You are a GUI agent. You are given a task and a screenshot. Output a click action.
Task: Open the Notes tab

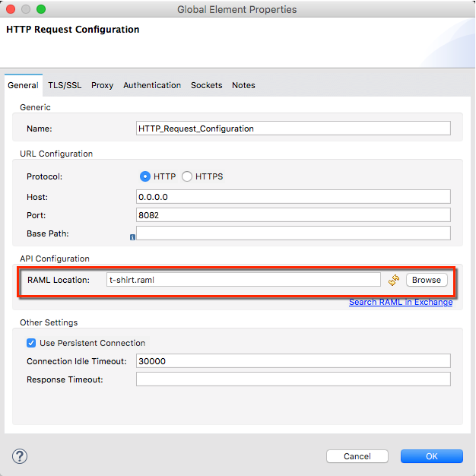[x=243, y=85]
